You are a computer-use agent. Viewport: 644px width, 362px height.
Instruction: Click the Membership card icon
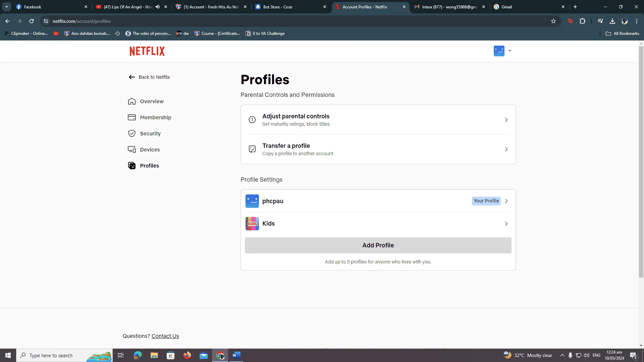132,117
